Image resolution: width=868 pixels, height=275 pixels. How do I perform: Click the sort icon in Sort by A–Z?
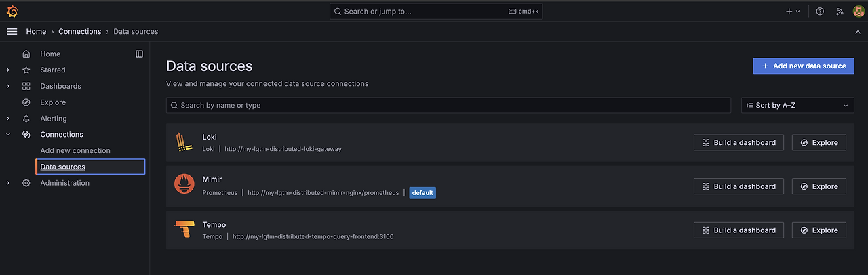pyautogui.click(x=750, y=106)
